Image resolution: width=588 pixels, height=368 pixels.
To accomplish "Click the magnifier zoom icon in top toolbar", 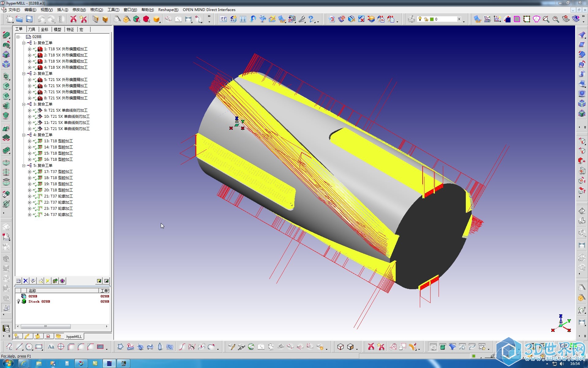I will (556, 19).
